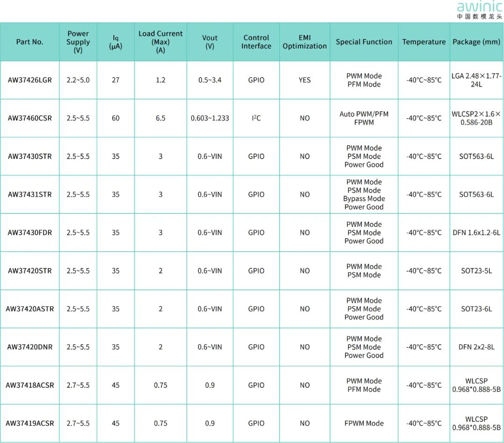Click the Iq (µA) column header
Viewport: 504px width, 443px height.
point(116,42)
